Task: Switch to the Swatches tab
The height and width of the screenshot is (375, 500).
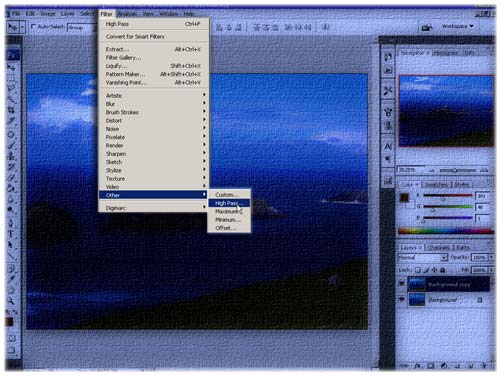Action: point(436,184)
